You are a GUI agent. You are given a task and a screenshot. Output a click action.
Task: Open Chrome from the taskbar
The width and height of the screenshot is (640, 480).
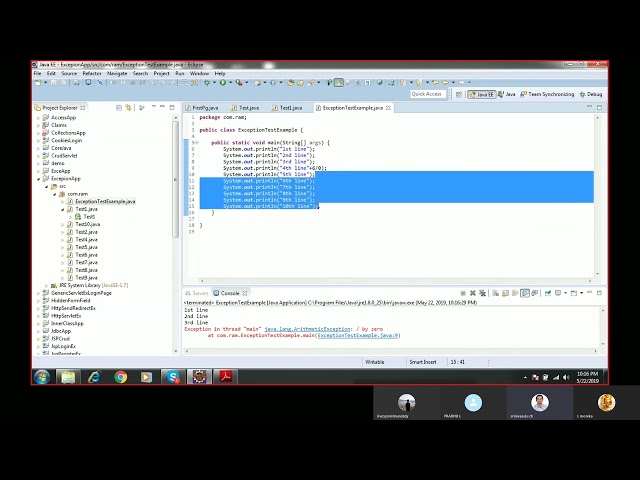point(120,377)
